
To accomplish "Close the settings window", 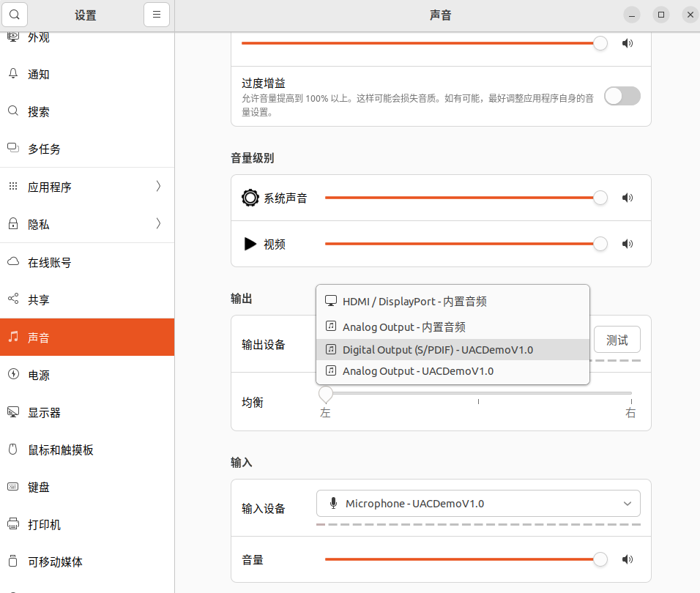I will pos(690,15).
